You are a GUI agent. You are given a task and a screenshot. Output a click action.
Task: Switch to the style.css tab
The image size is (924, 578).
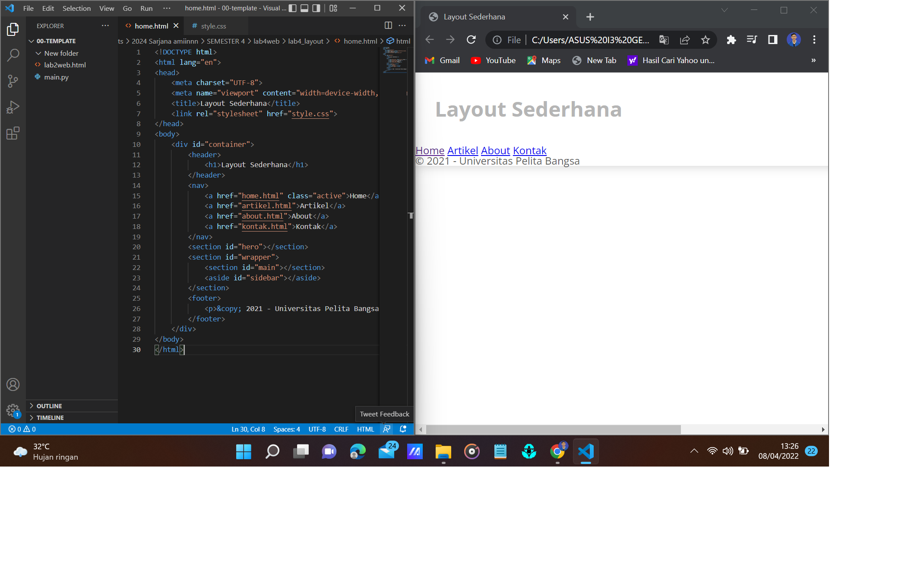213,26
